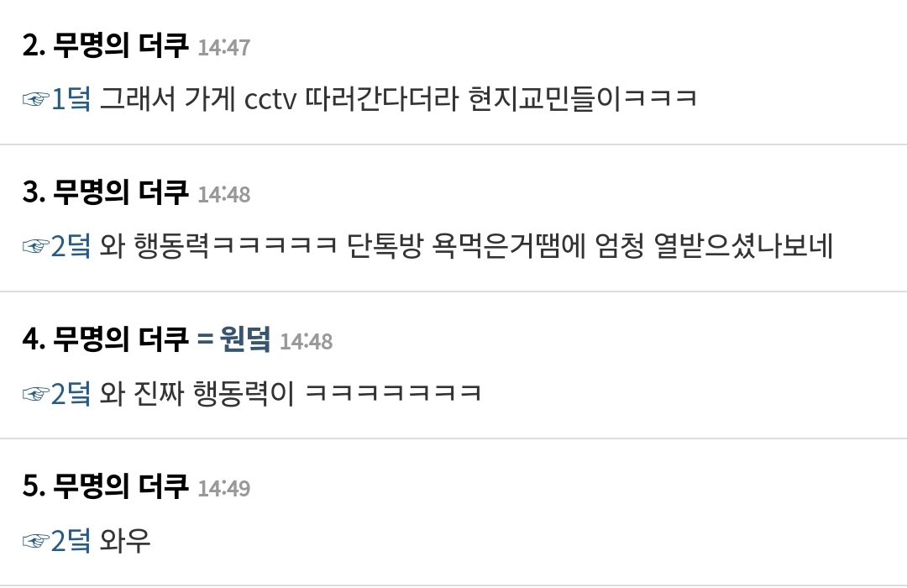This screenshot has width=907, height=588.
Task: Open the 2덬 reply link in comment 4
Action: (71, 393)
